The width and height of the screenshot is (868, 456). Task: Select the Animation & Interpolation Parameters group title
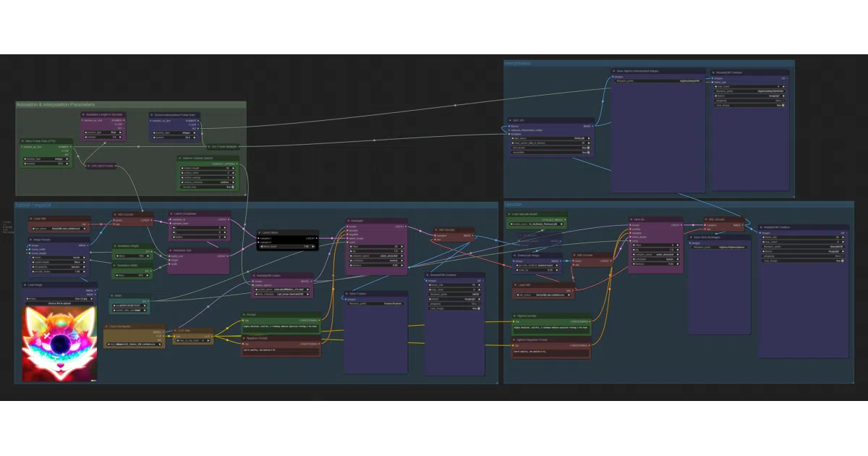point(55,105)
